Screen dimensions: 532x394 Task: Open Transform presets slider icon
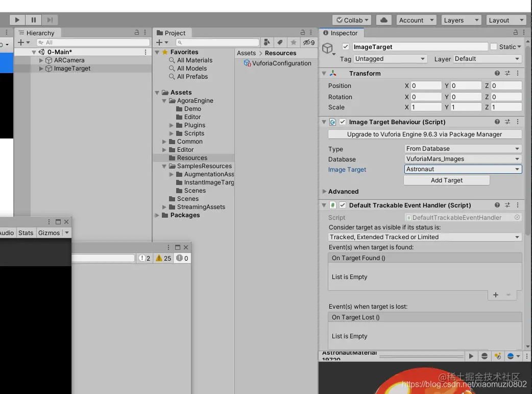(x=507, y=73)
